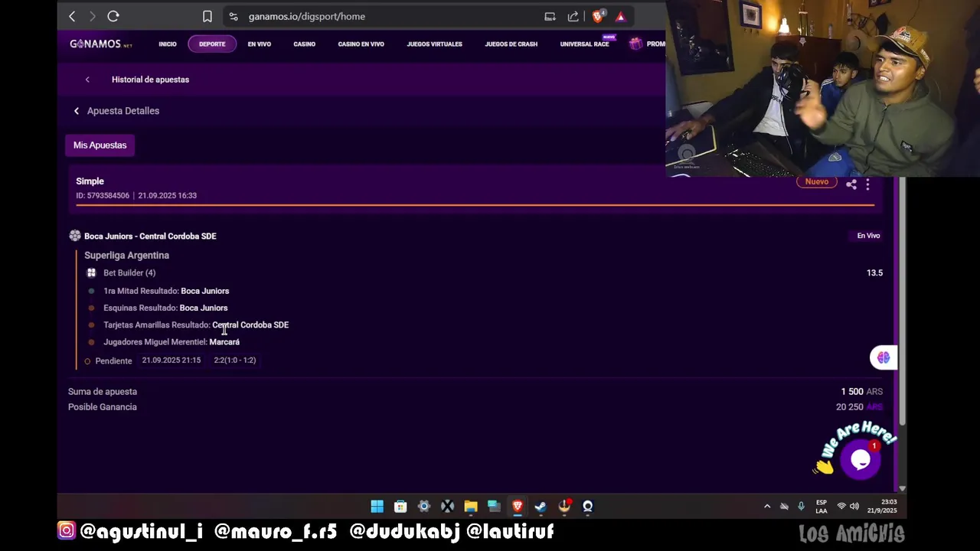
Task: Switch to Brave in taskbar
Action: [x=518, y=506]
